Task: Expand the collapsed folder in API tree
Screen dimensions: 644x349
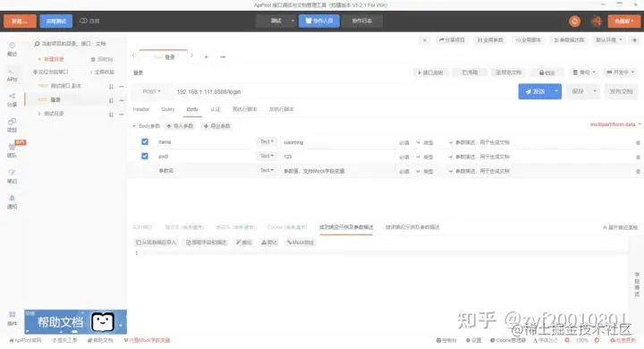Action: click(39, 114)
